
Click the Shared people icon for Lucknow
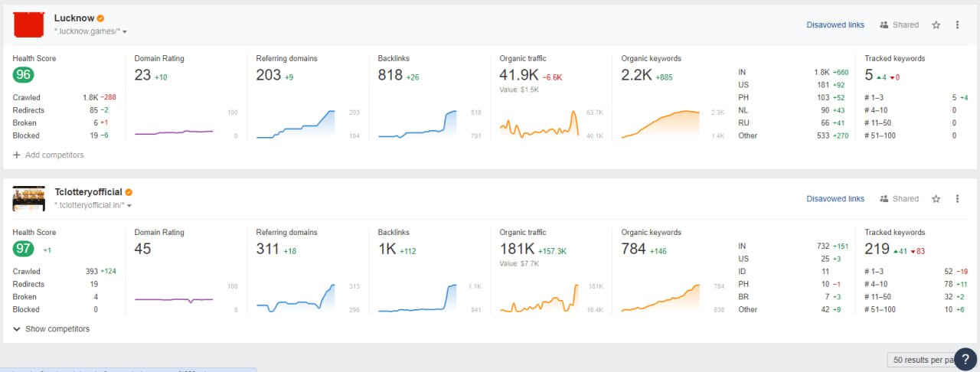884,25
